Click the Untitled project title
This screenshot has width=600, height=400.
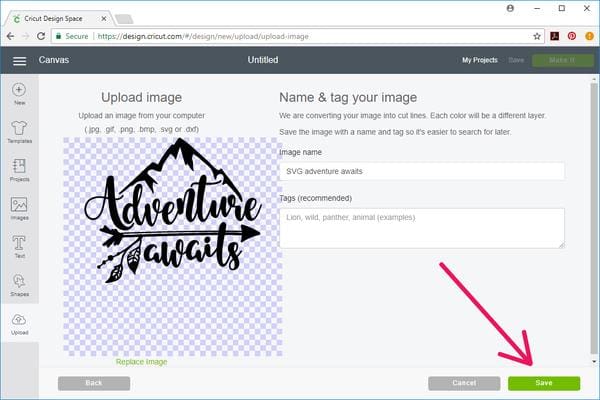point(263,60)
